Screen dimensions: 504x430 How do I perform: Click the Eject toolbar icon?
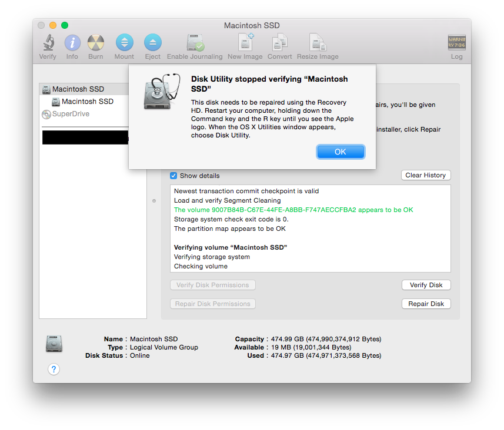[x=153, y=42]
